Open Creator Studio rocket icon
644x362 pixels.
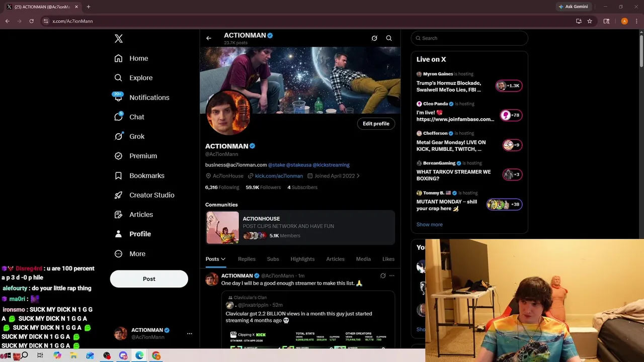[x=118, y=195]
